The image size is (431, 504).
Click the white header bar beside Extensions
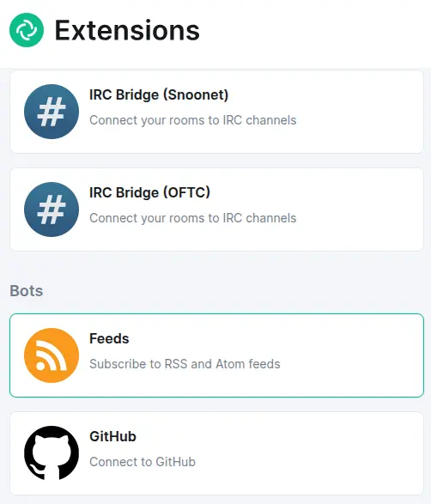point(315,32)
